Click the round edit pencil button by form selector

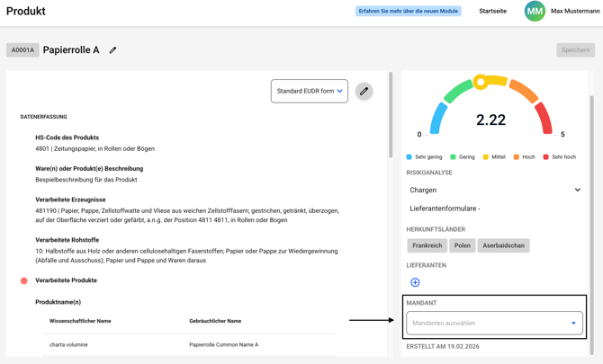pyautogui.click(x=364, y=91)
